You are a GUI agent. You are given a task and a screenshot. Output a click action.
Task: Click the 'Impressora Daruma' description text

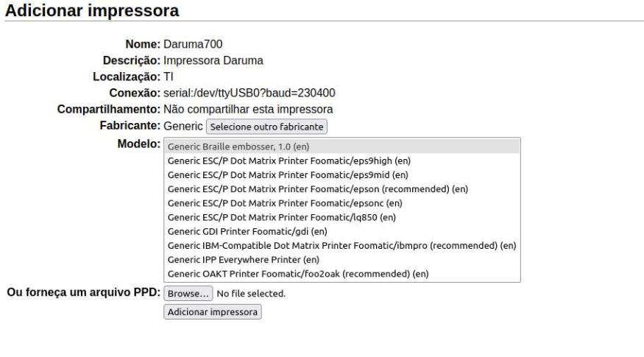click(x=213, y=60)
